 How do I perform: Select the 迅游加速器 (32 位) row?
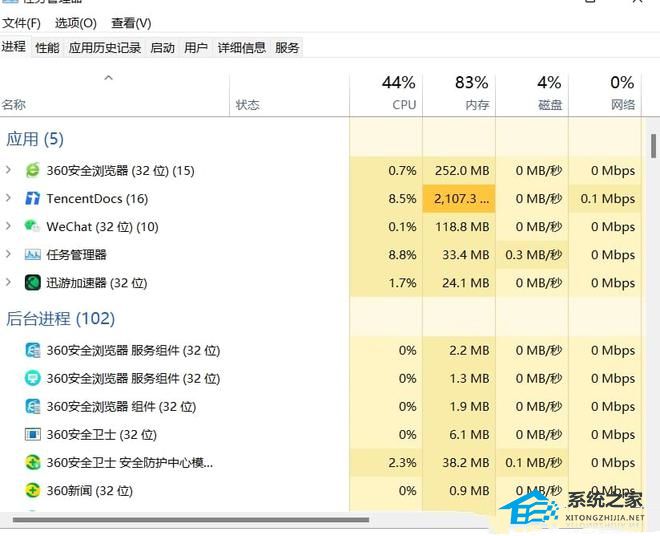(x=321, y=283)
